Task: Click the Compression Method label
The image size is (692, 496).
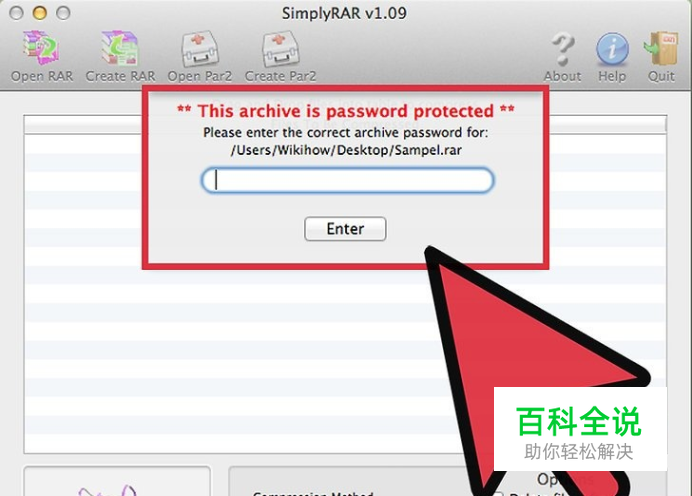Action: [x=313, y=493]
